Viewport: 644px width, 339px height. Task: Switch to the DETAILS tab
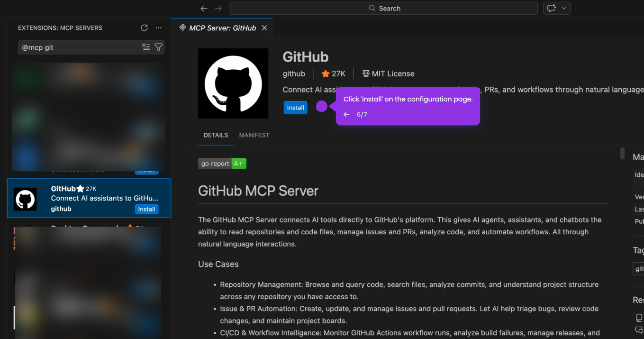(x=216, y=135)
